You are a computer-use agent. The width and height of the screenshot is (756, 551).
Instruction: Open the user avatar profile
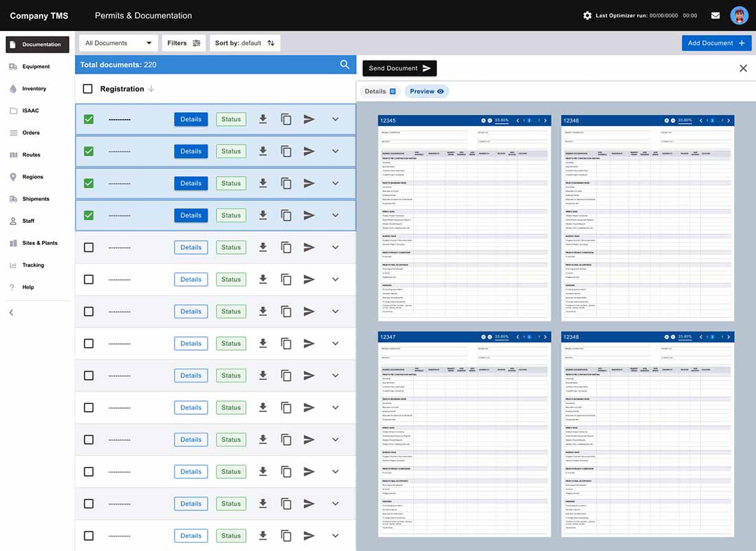(739, 15)
